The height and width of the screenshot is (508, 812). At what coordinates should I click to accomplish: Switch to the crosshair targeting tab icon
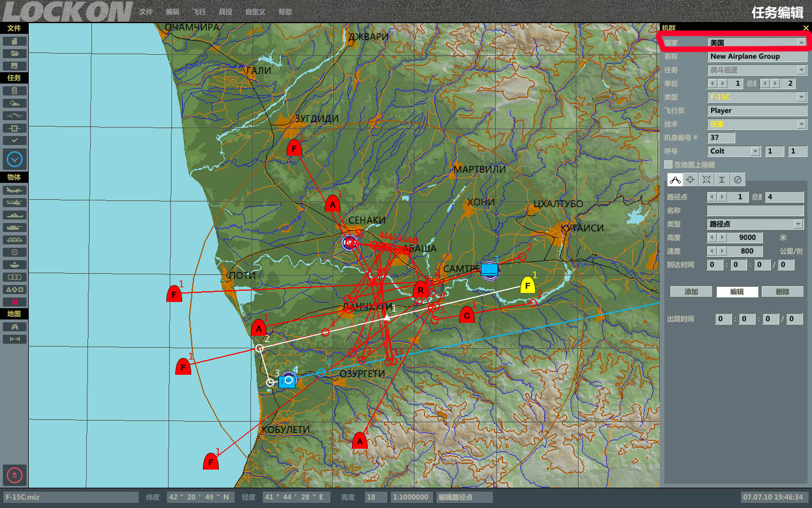690,179
